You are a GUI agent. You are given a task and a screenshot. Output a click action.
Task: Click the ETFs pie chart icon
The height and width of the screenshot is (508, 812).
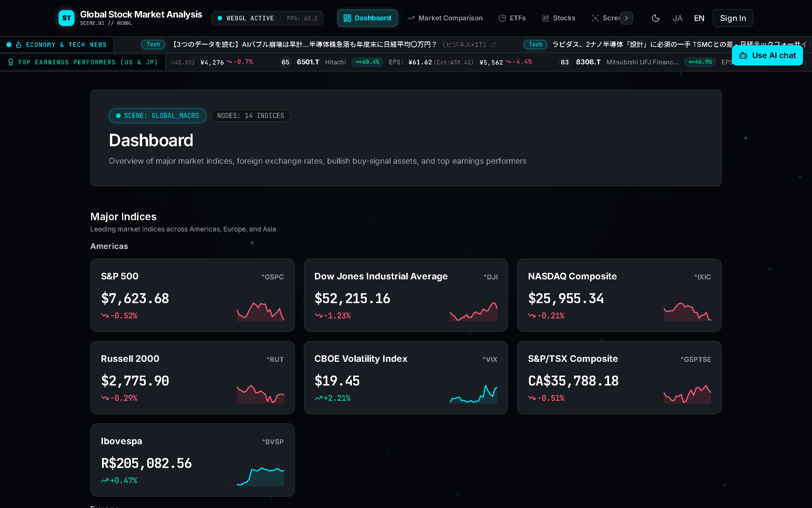click(x=502, y=18)
